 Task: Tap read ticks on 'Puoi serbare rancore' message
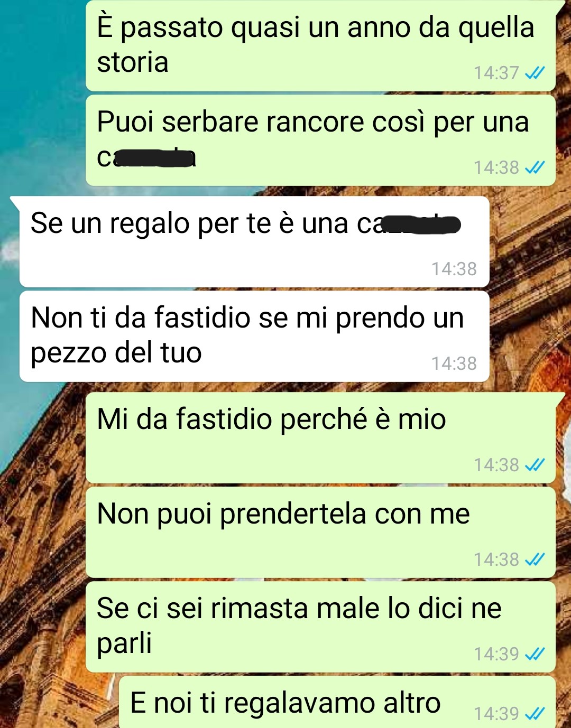pos(535,167)
